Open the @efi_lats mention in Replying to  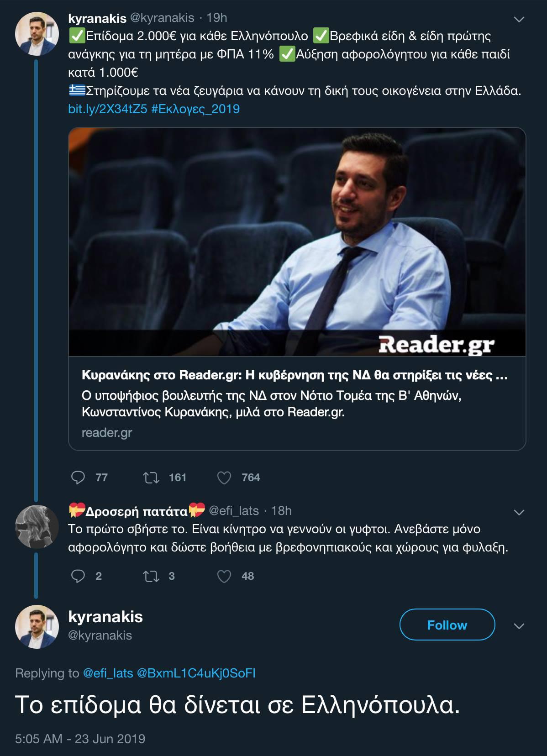[108, 673]
